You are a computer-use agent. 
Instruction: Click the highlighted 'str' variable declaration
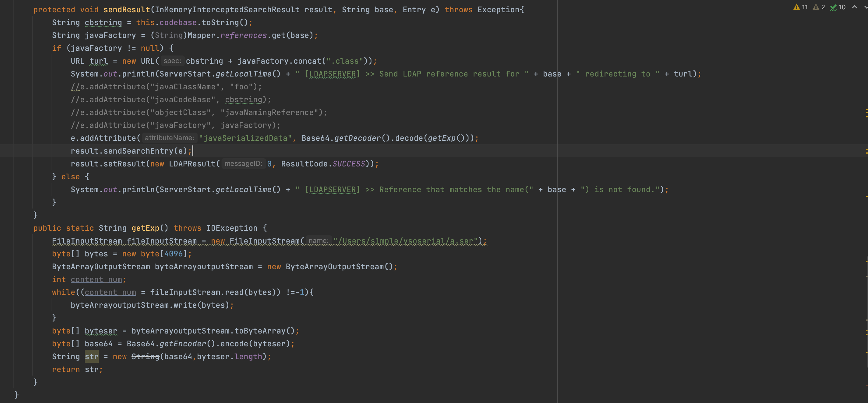92,357
